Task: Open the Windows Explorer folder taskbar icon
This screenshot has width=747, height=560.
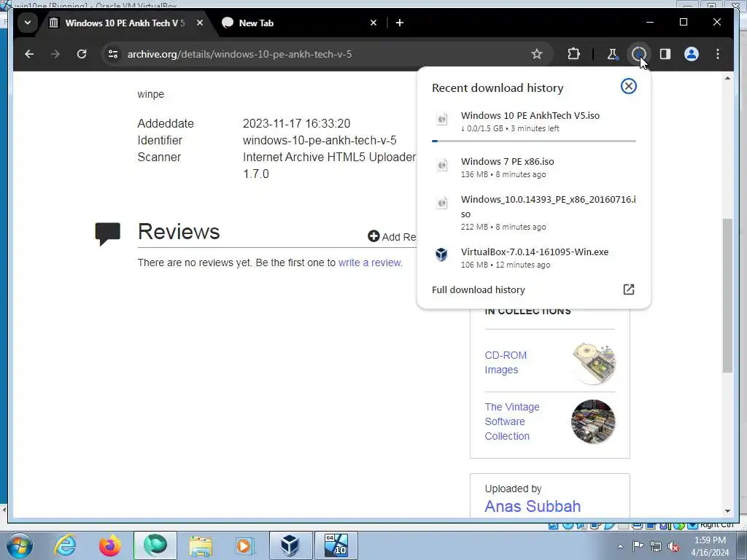Action: [201, 545]
